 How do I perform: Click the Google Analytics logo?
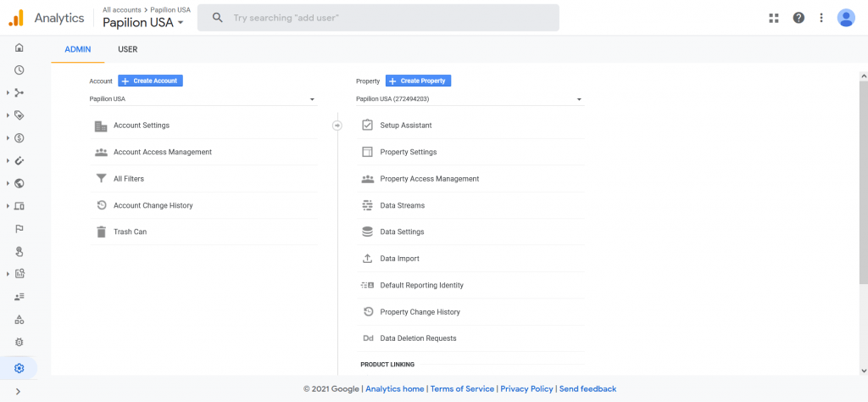point(15,18)
